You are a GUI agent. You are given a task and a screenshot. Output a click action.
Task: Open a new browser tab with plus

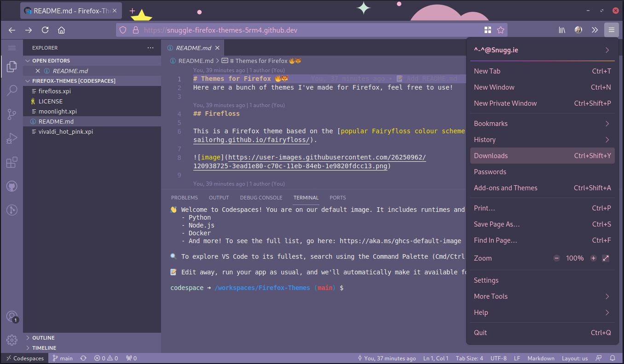(132, 11)
